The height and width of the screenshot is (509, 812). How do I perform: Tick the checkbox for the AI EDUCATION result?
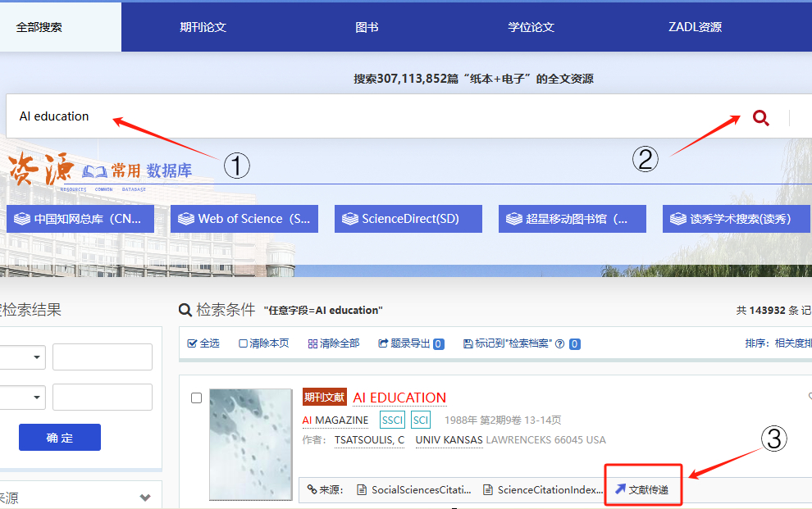196,398
